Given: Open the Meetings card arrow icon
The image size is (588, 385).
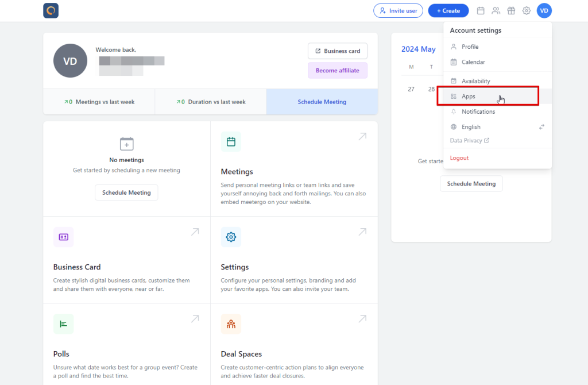Looking at the screenshot, I should tap(362, 137).
